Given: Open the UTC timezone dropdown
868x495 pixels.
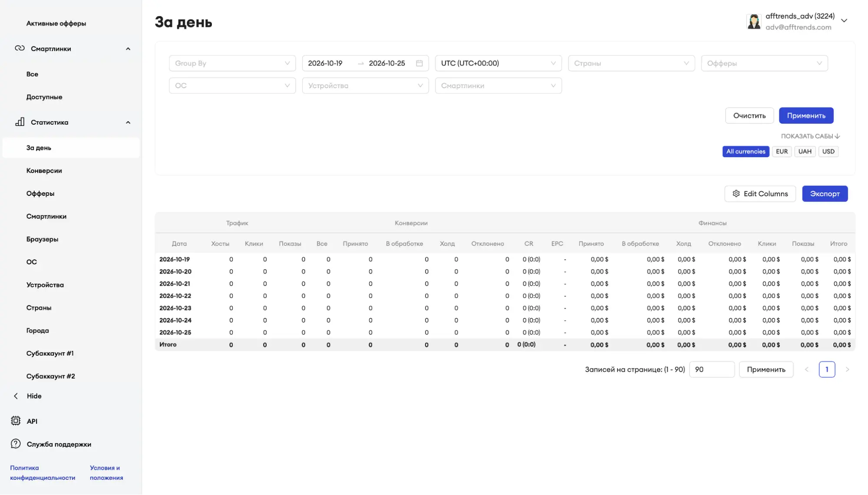Looking at the screenshot, I should tap(498, 63).
